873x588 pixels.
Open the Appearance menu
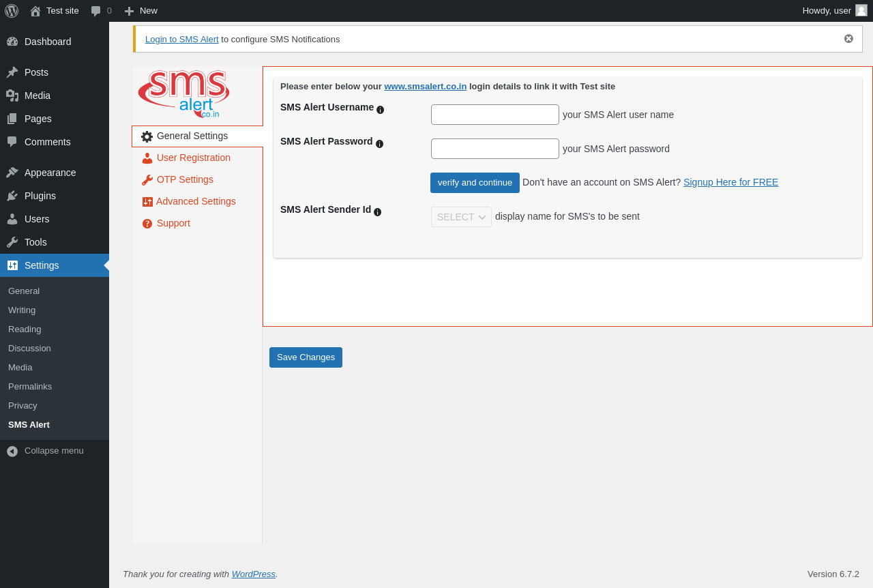click(55, 173)
